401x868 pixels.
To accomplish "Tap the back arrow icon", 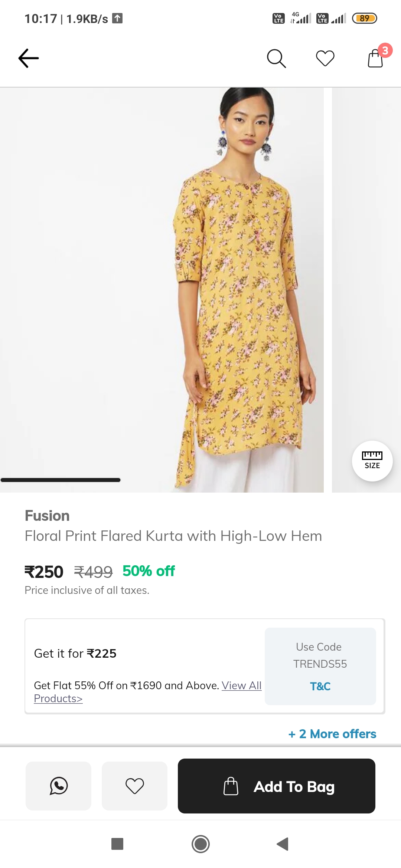I will pos(29,58).
